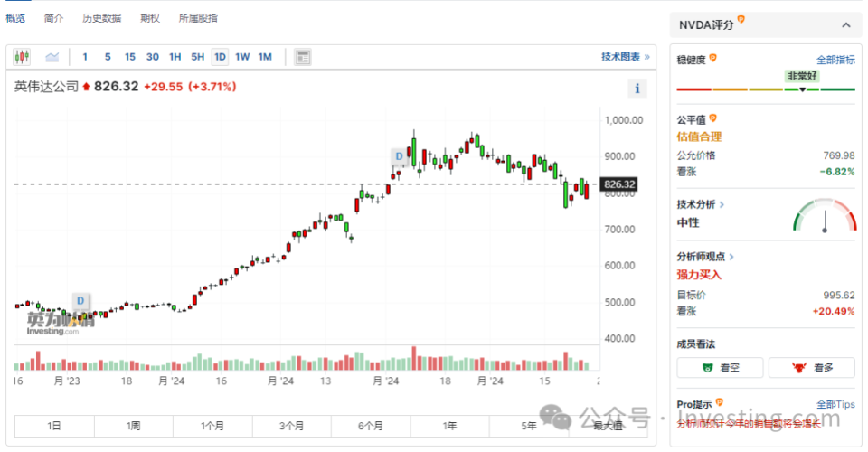868x452 pixels.
Task: Click the 英伟达公司 stock name
Action: (x=46, y=87)
